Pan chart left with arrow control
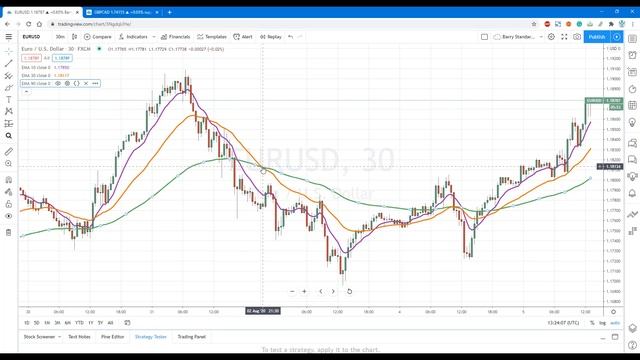The image size is (640, 360). pyautogui.click(x=320, y=291)
